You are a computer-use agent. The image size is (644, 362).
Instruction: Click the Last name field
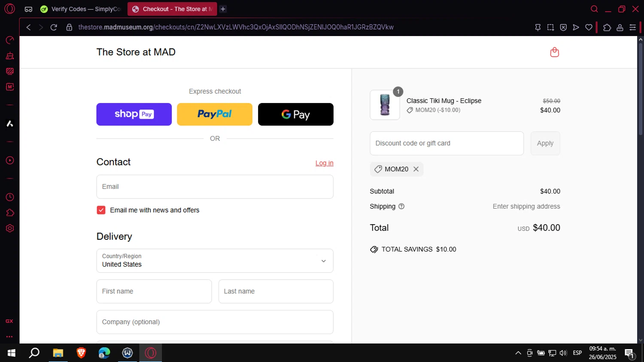pyautogui.click(x=276, y=292)
